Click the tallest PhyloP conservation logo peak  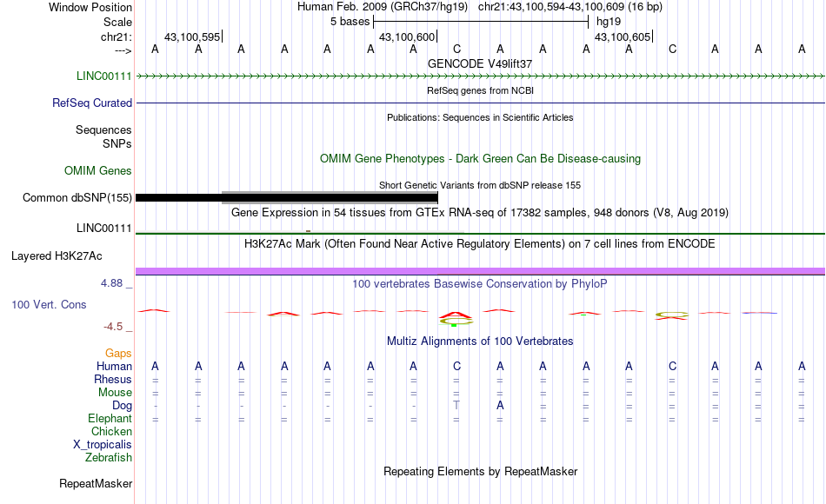click(456, 318)
